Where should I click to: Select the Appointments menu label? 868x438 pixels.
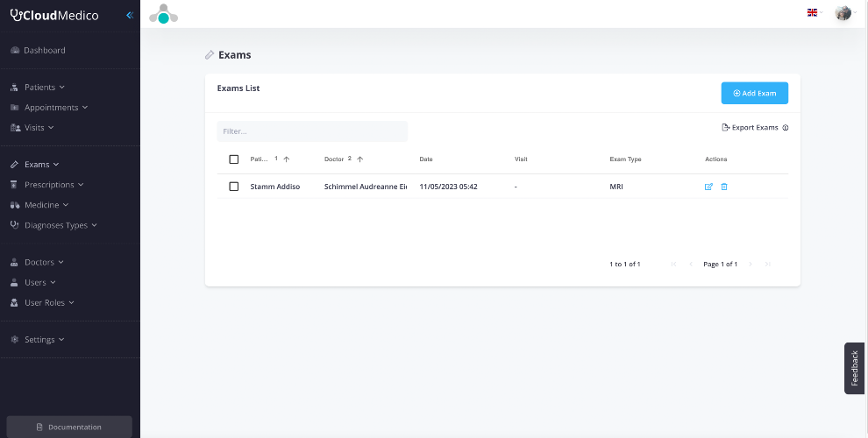(x=52, y=107)
